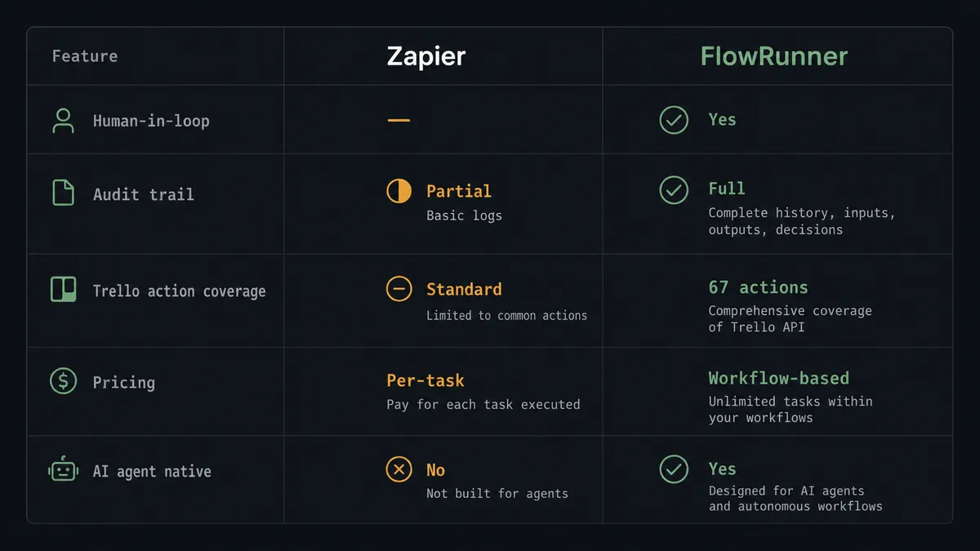Viewport: 980px width, 551px height.
Task: Click the Workflow-based pricing label
Action: pyautogui.click(x=778, y=378)
